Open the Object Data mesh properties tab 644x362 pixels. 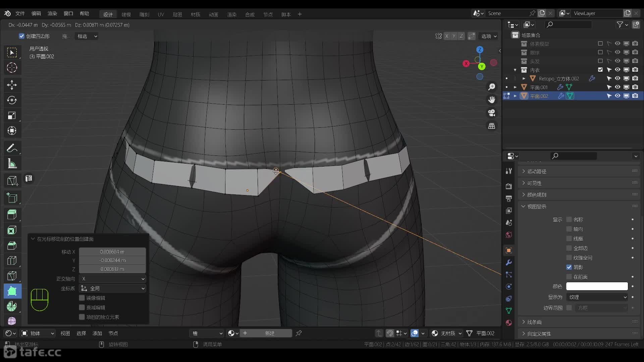tap(509, 311)
